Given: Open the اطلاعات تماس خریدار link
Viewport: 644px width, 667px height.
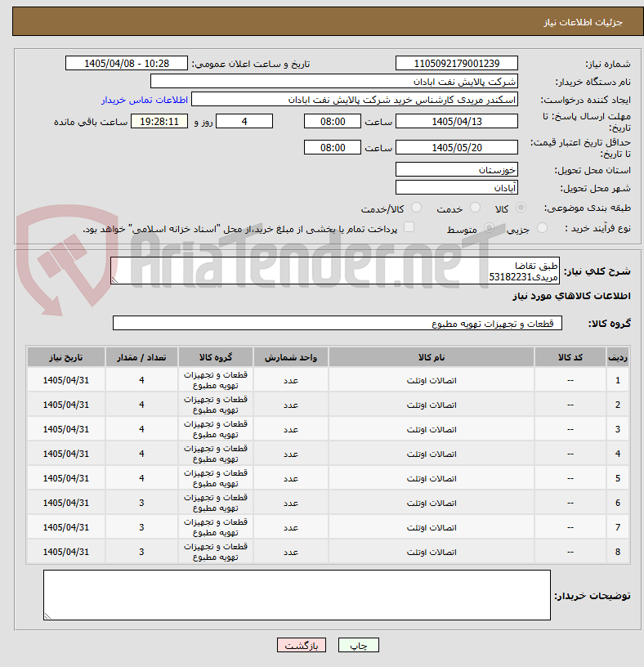Looking at the screenshot, I should click(x=145, y=100).
